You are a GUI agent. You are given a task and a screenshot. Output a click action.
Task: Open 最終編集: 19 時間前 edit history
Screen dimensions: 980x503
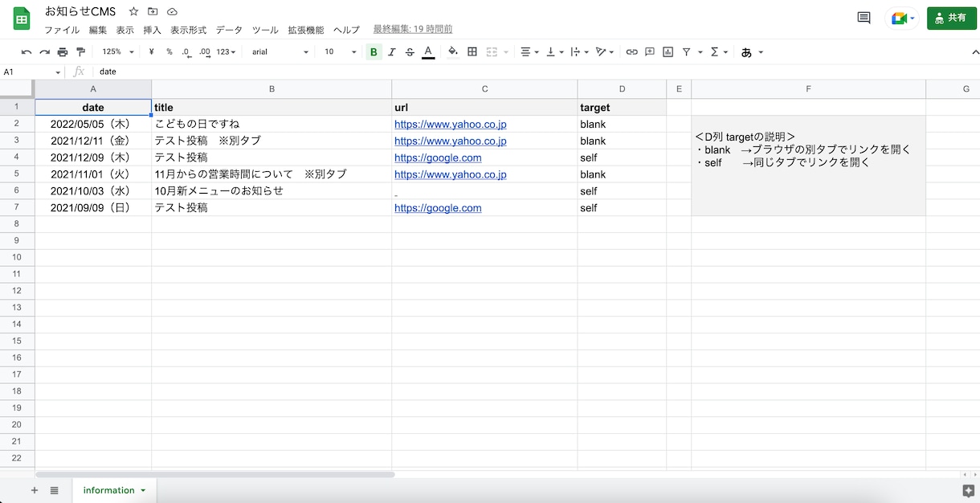413,29
